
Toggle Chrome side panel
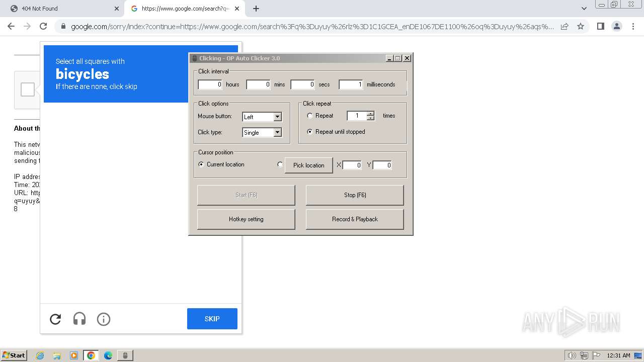600,26
